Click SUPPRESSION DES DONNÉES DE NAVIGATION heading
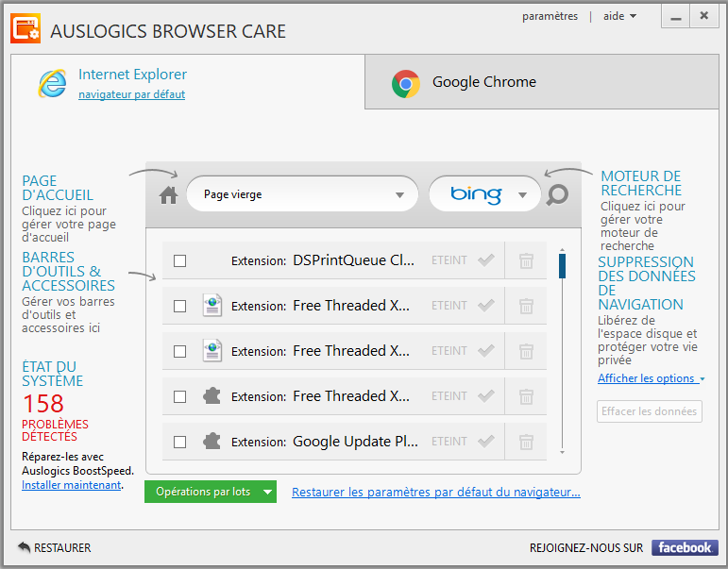Image resolution: width=728 pixels, height=569 pixels. point(646,283)
